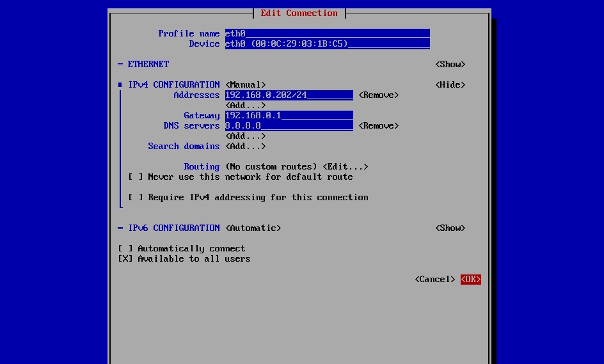Viewport: 604px width, 364px height.
Task: Click the IPv6 CONFIGURATION heading
Action: (174, 228)
